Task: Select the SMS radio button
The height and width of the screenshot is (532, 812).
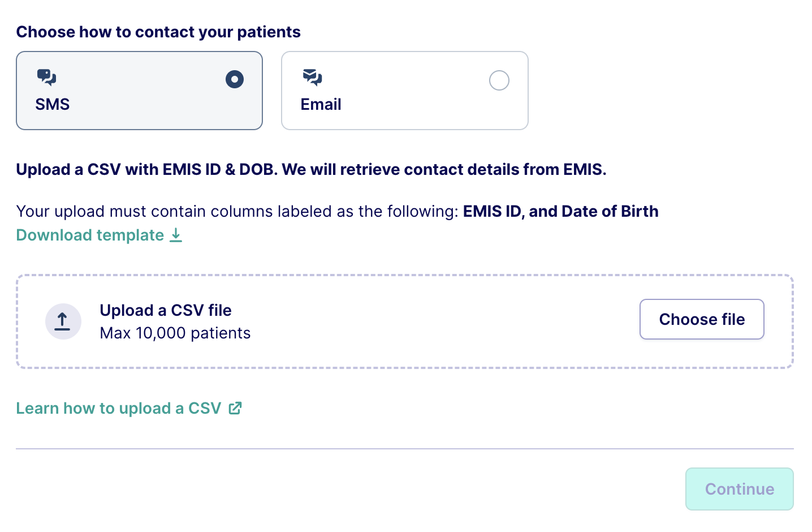Action: click(x=235, y=79)
